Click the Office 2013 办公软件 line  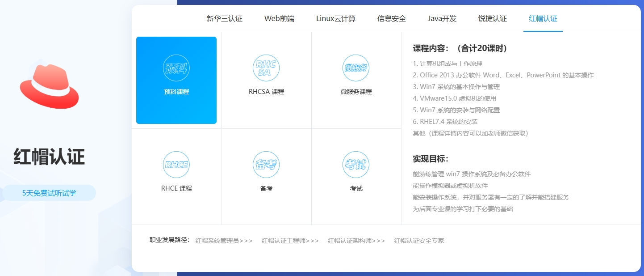coord(503,75)
